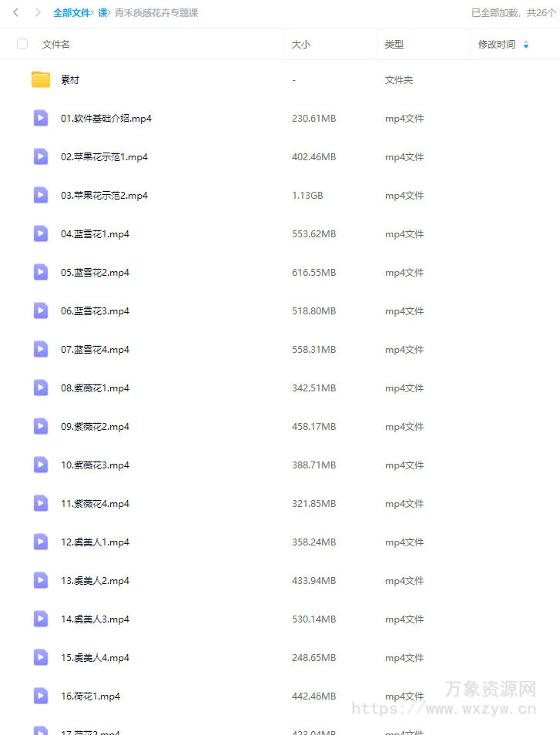Open the 课 breadcrumb link

pos(102,12)
